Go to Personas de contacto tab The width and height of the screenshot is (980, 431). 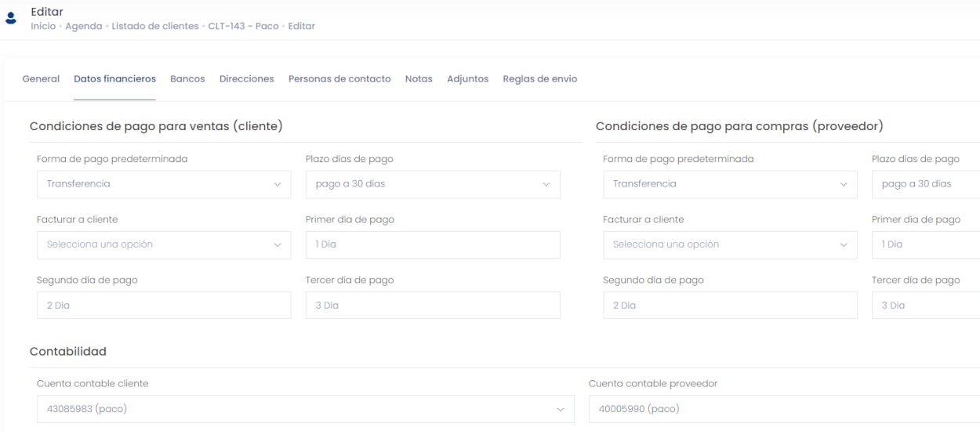[339, 79]
